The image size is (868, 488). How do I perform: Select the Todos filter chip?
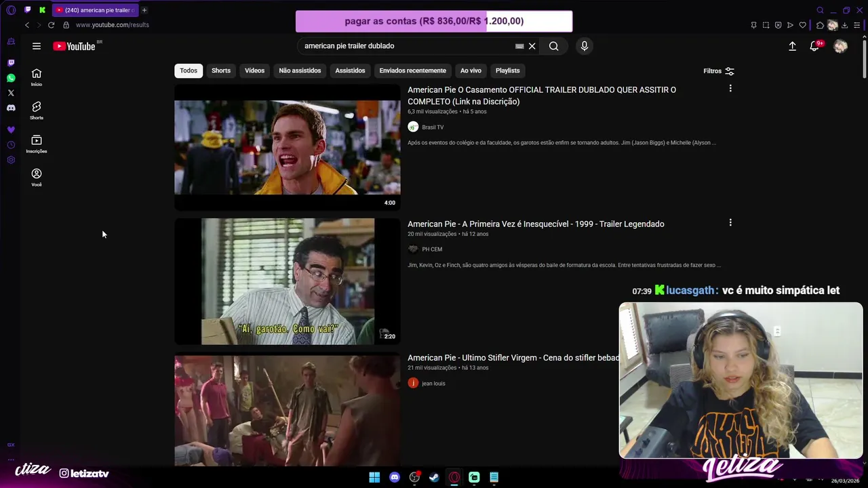click(189, 70)
